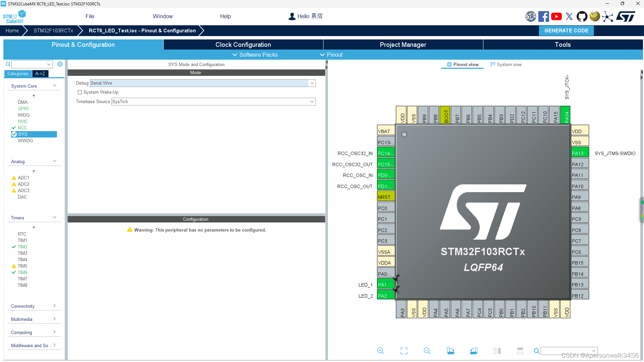Open the Debug Serial Wire dropdown
644x362 pixels.
click(x=312, y=83)
